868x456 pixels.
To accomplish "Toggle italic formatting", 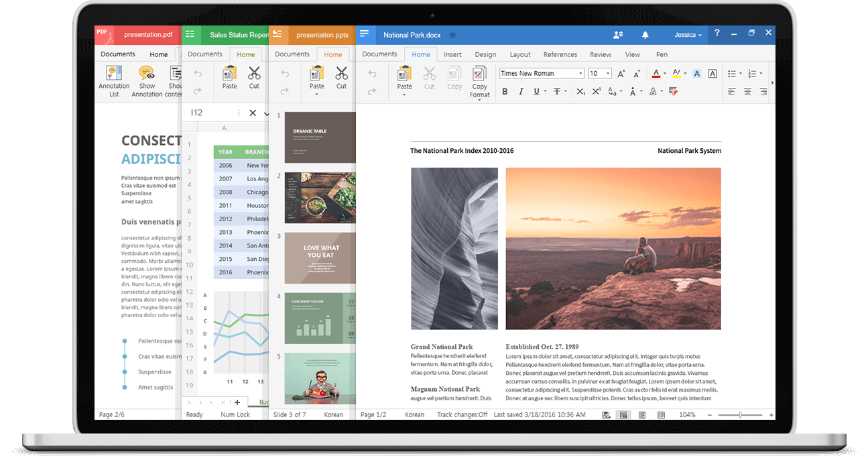I will coord(521,92).
